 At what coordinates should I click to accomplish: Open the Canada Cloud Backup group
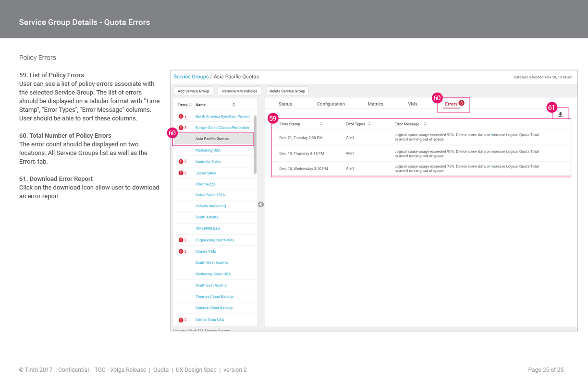(x=214, y=308)
